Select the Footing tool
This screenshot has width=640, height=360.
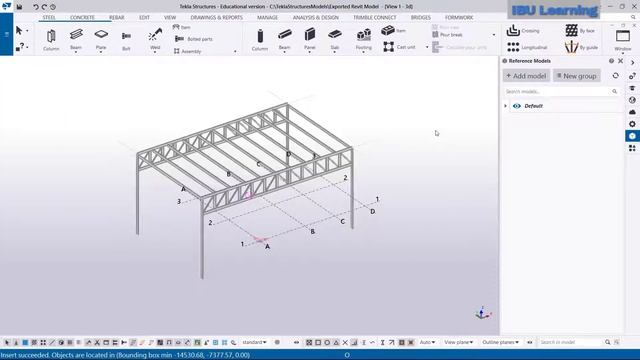pos(363,39)
